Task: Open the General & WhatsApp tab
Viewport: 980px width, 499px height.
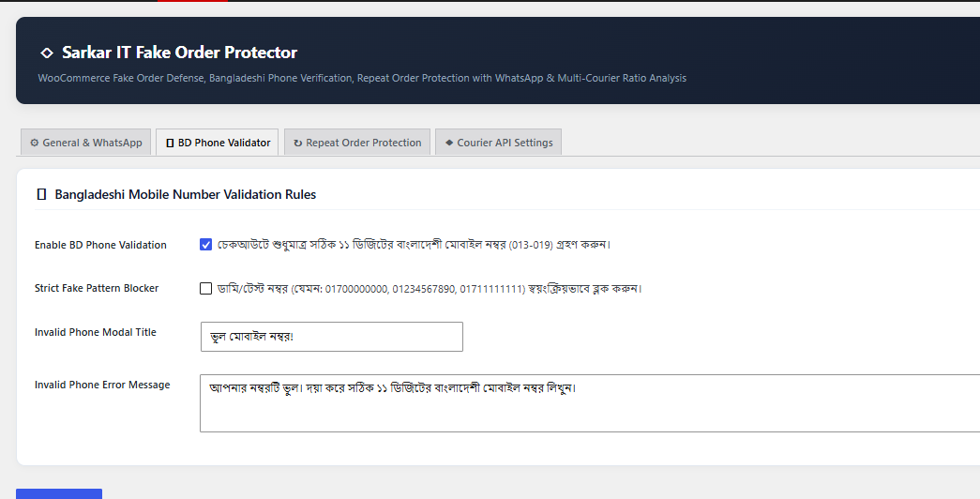Action: tap(85, 143)
